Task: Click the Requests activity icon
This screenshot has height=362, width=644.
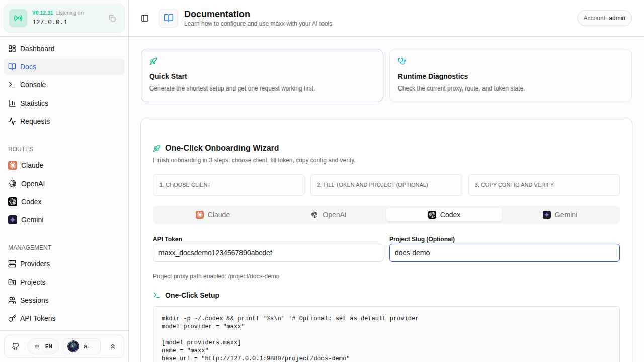Action: coord(12,121)
